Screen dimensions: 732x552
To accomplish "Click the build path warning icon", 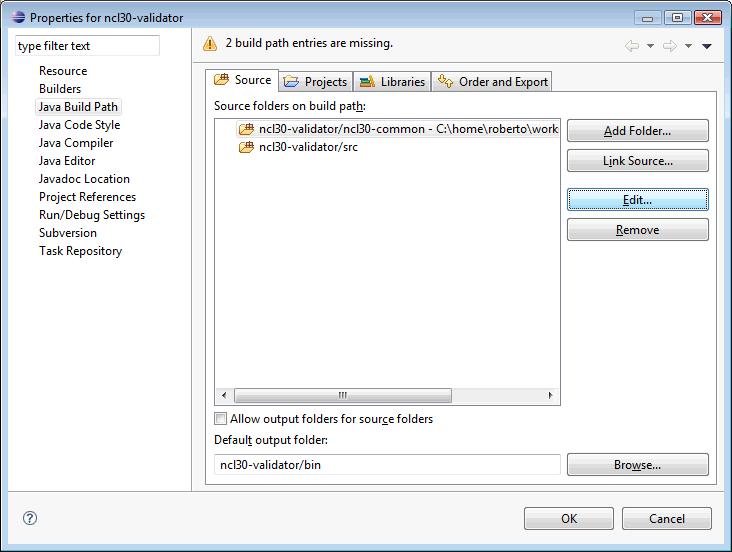I will pyautogui.click(x=210, y=44).
